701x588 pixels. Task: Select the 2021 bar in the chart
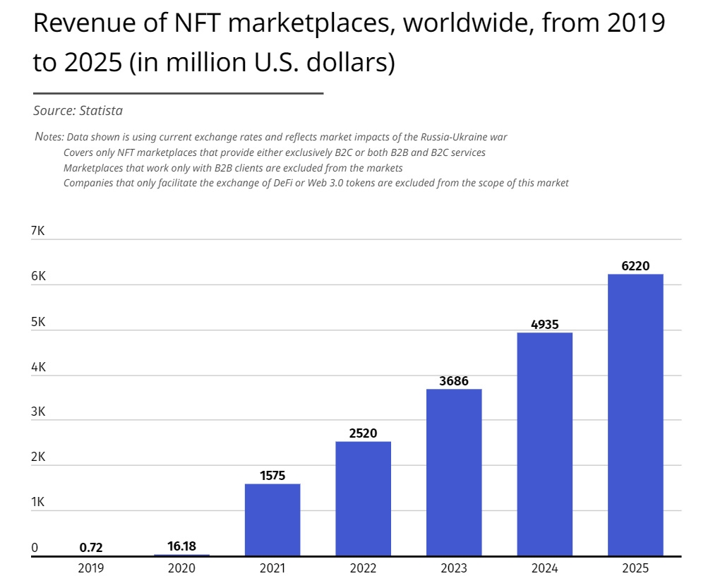[x=272, y=520]
